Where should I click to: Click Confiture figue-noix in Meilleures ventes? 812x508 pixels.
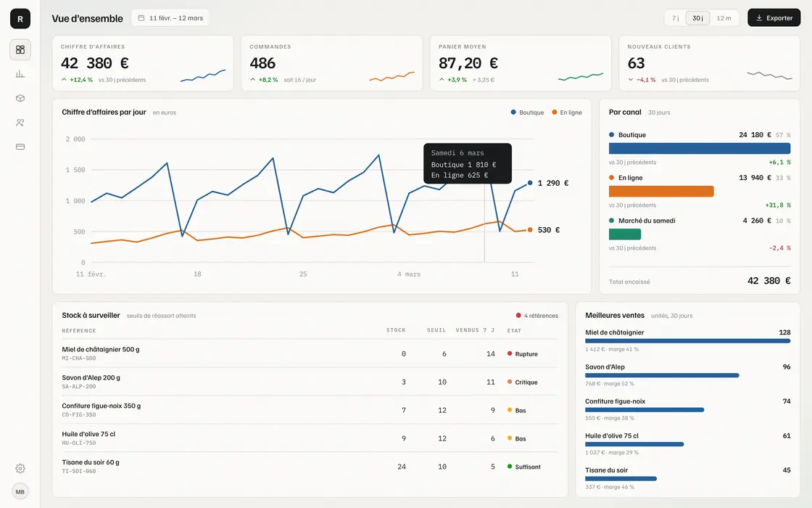click(x=616, y=401)
